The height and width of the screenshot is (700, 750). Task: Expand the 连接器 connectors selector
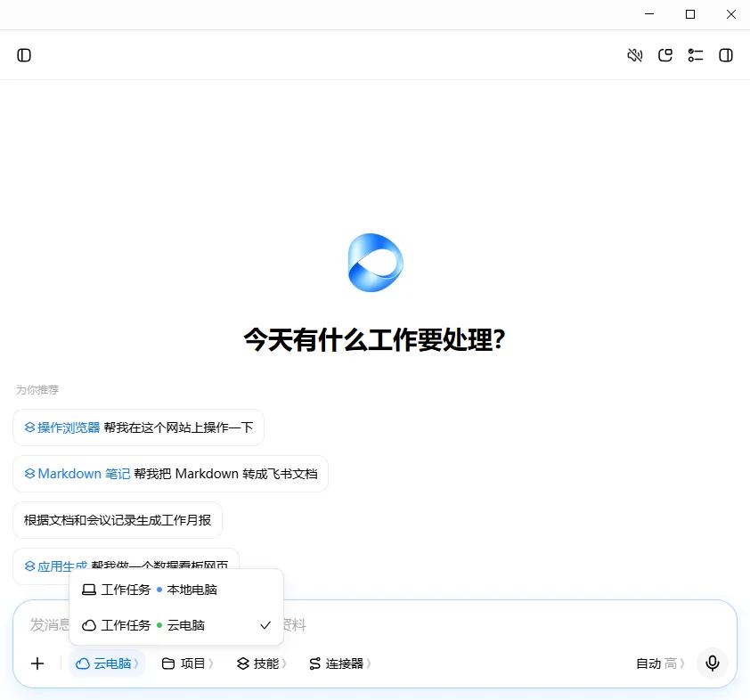[340, 663]
